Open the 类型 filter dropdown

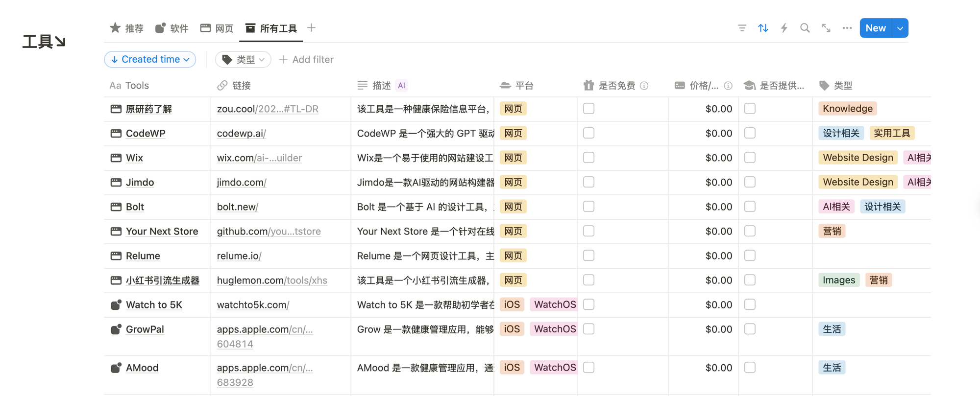point(243,60)
